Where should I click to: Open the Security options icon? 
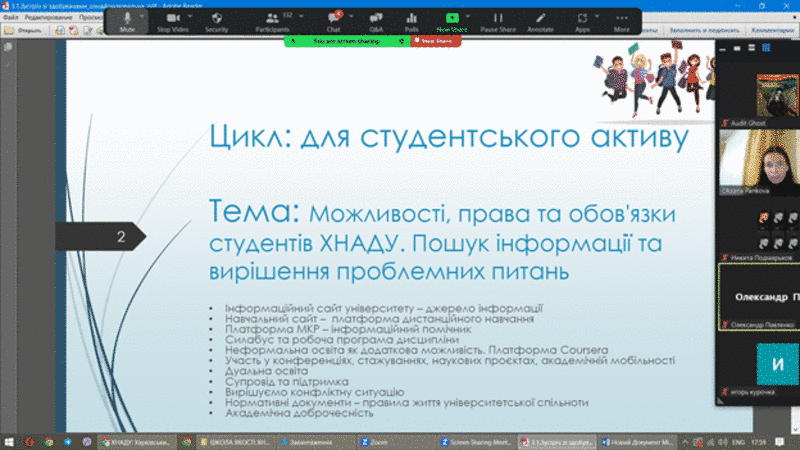tap(216, 20)
